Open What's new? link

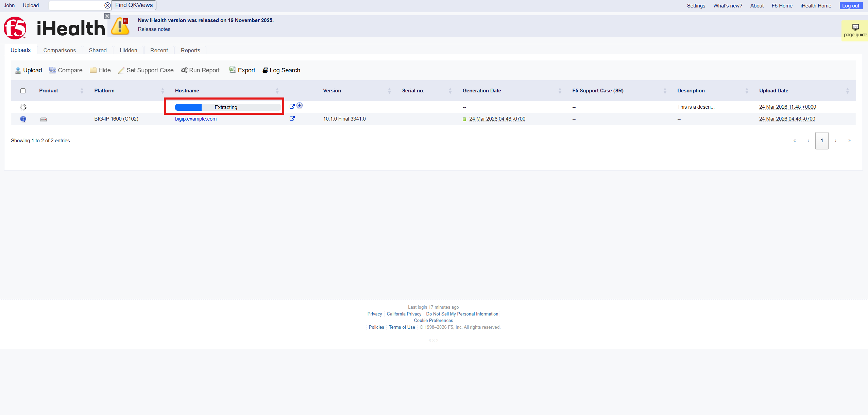point(728,6)
